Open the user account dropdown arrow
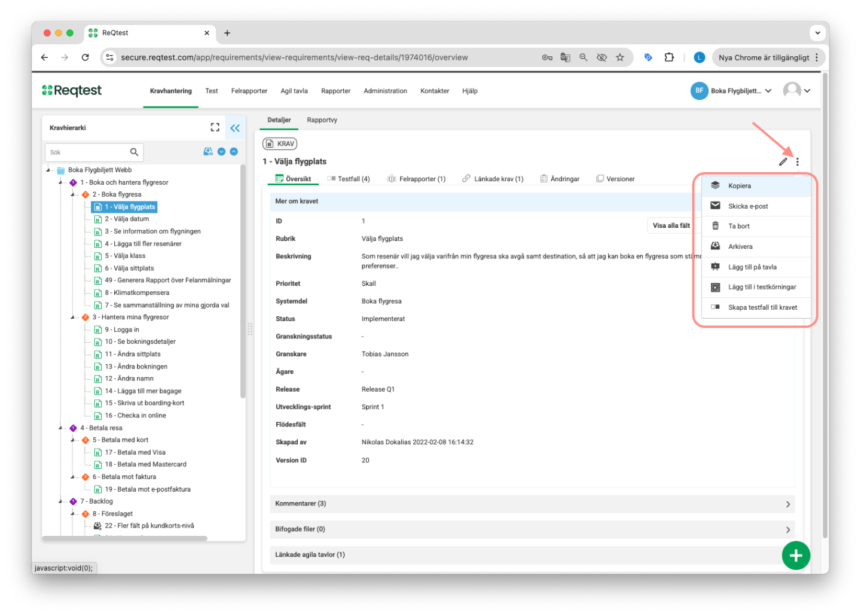The image size is (861, 616). point(807,91)
